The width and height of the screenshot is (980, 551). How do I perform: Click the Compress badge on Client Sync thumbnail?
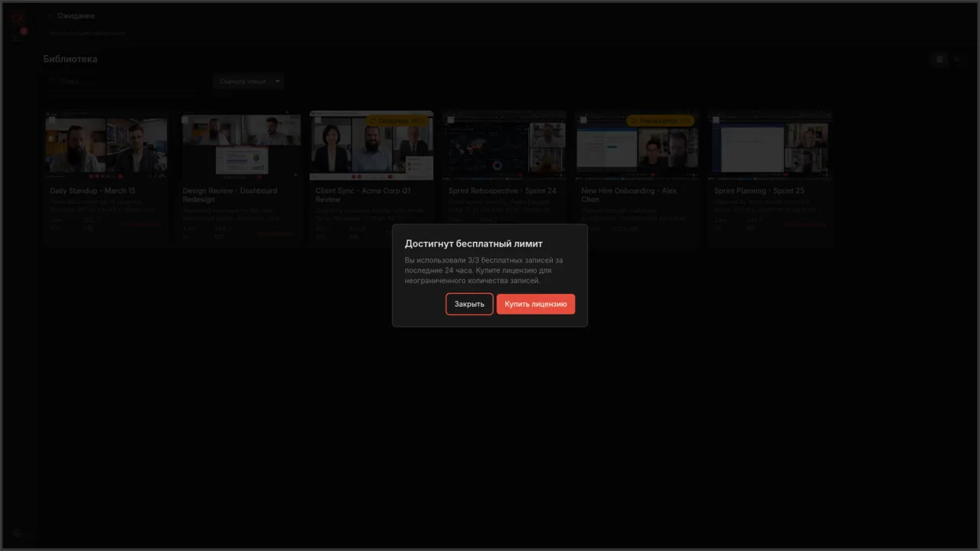pyautogui.click(x=397, y=121)
